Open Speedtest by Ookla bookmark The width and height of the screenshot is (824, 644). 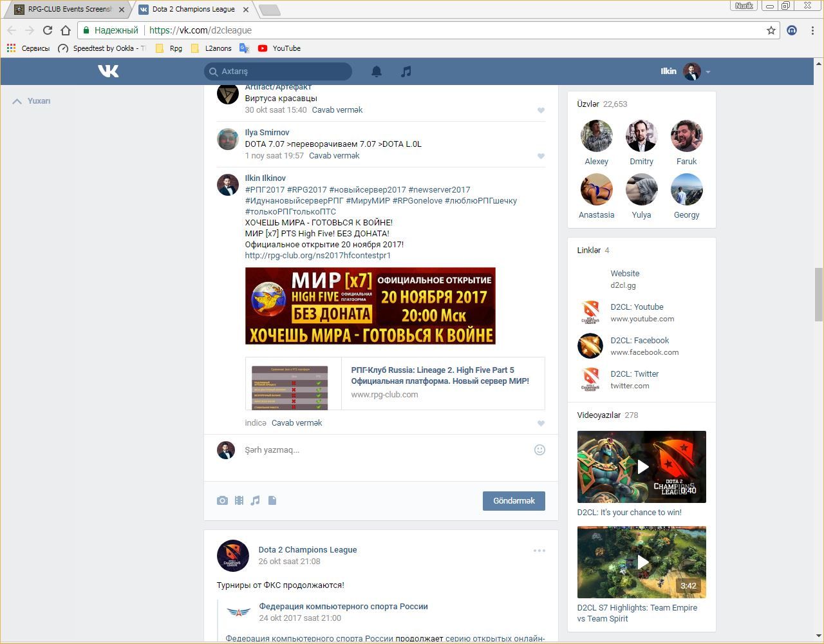pos(102,48)
